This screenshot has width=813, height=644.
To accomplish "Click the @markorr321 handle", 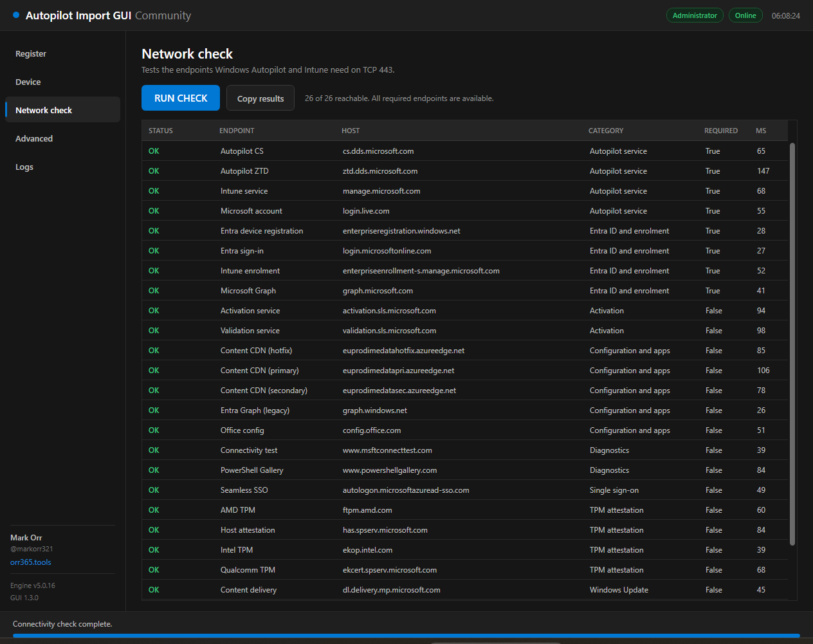I will pyautogui.click(x=32, y=549).
